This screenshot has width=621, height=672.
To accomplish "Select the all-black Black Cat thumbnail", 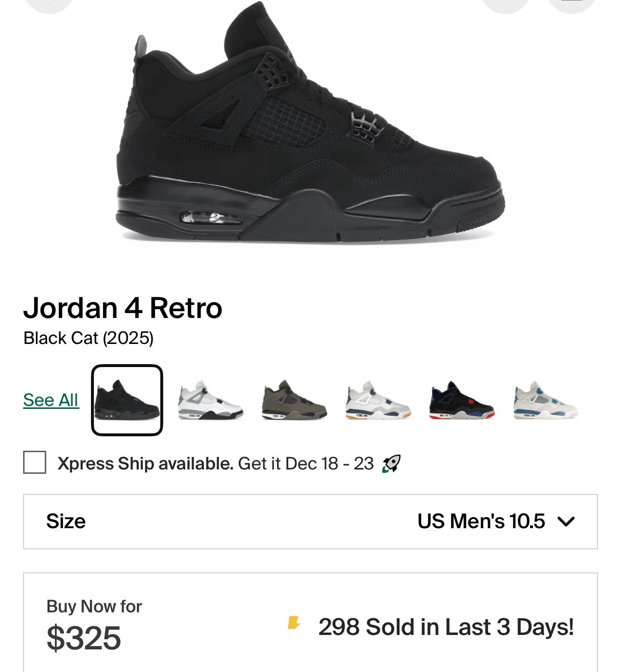I will coord(127,400).
